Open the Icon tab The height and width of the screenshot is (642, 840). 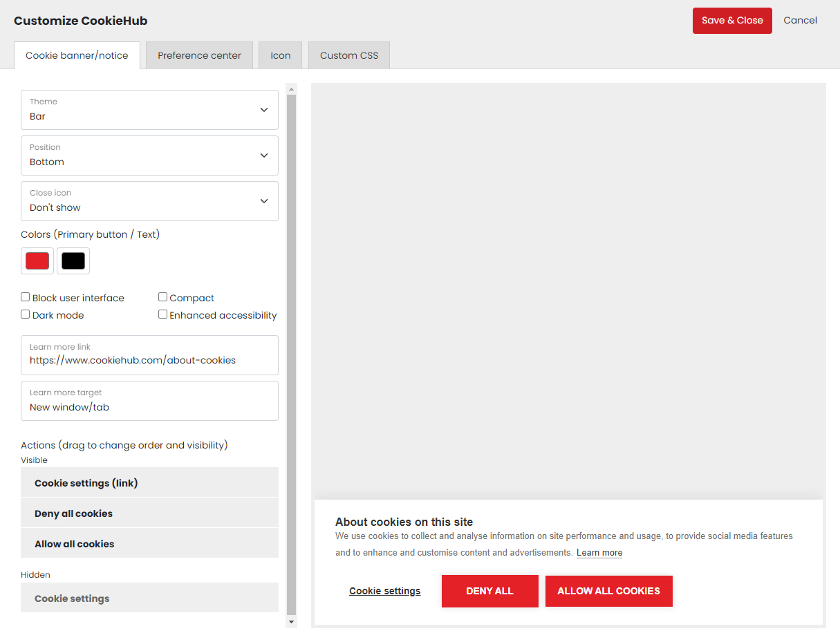click(x=280, y=56)
